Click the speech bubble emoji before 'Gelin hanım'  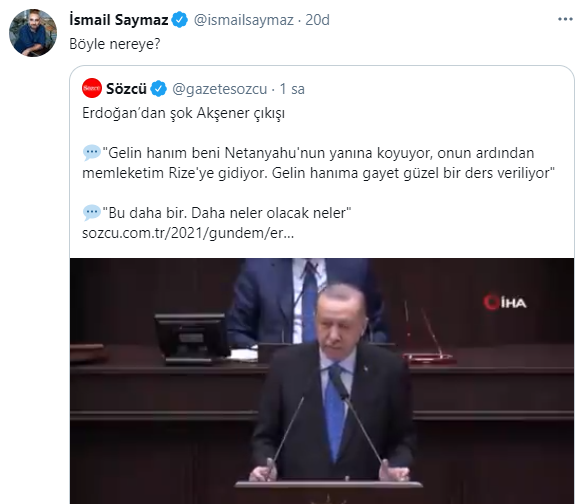coord(91,153)
